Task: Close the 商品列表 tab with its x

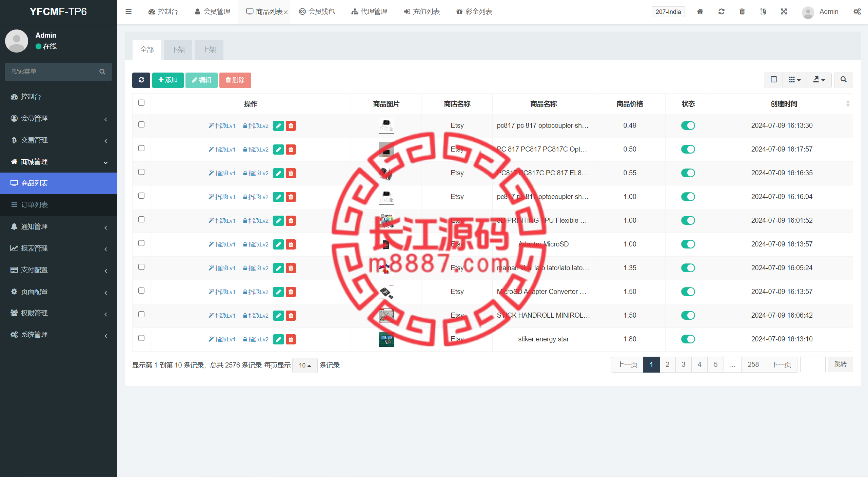Action: point(286,13)
